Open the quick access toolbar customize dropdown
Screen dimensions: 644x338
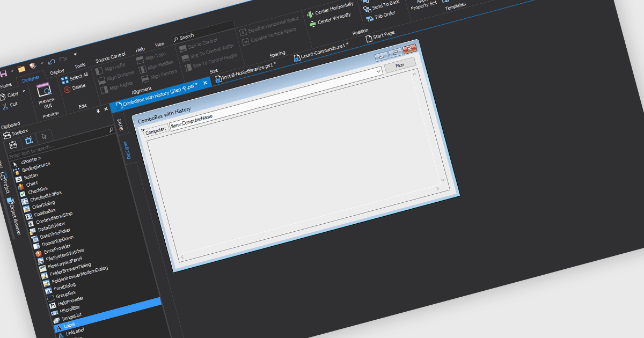click(75, 54)
